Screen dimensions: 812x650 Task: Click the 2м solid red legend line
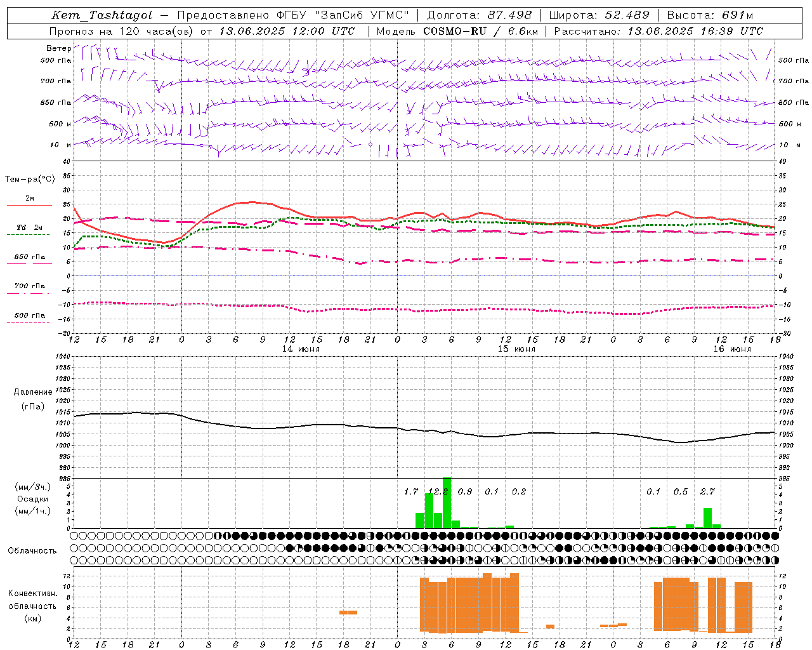tap(29, 205)
